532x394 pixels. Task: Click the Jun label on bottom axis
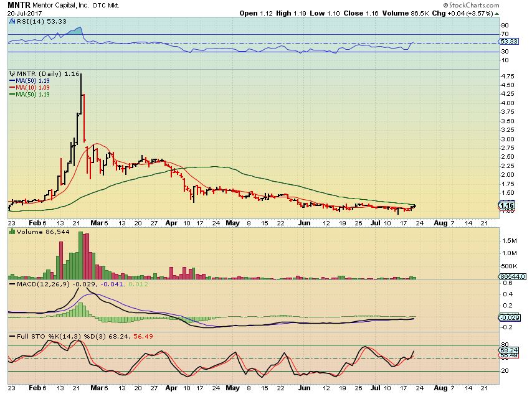point(305,388)
